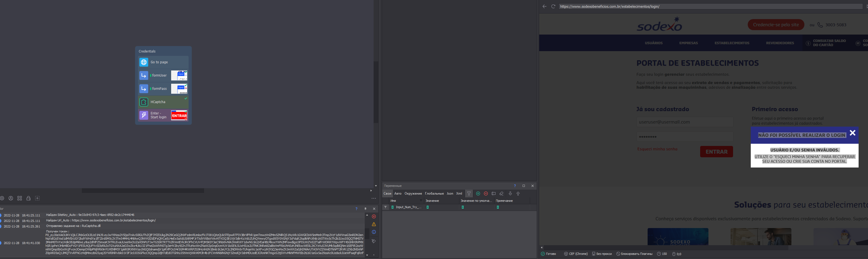Toggle the red error filter in the log
Viewport: 868px width, 259px height.
click(374, 216)
